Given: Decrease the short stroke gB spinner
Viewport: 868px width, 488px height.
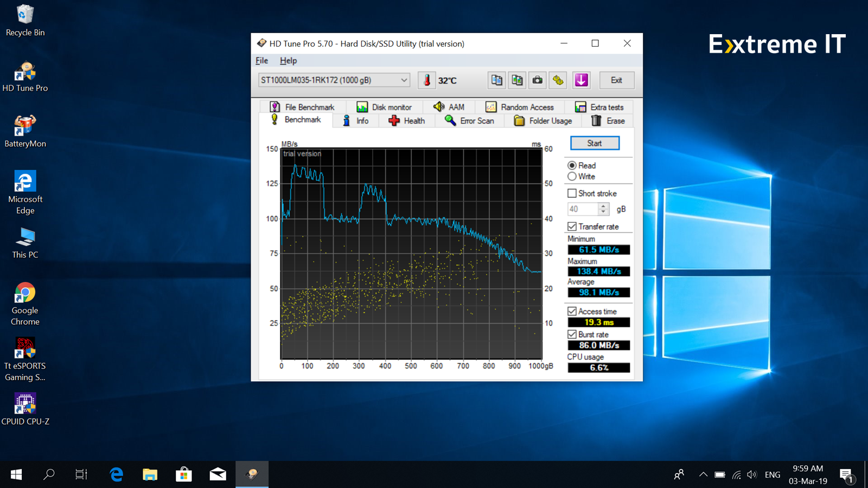Looking at the screenshot, I should pos(603,212).
